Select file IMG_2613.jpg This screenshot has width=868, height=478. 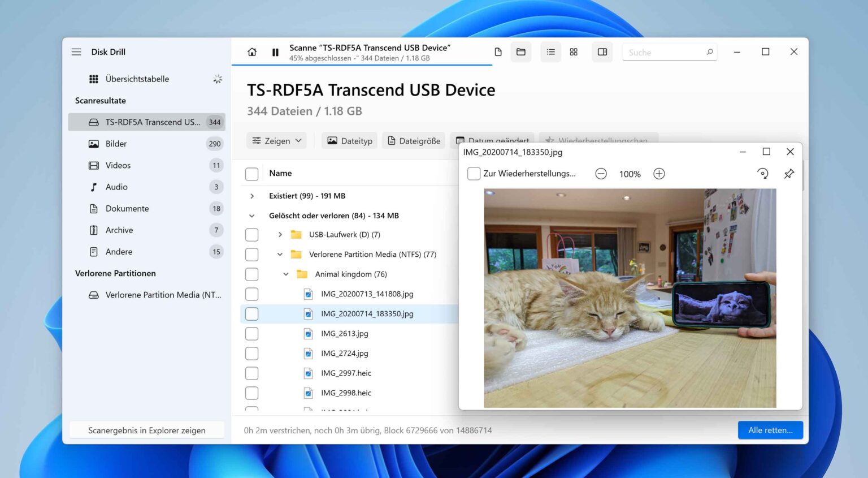pos(344,333)
